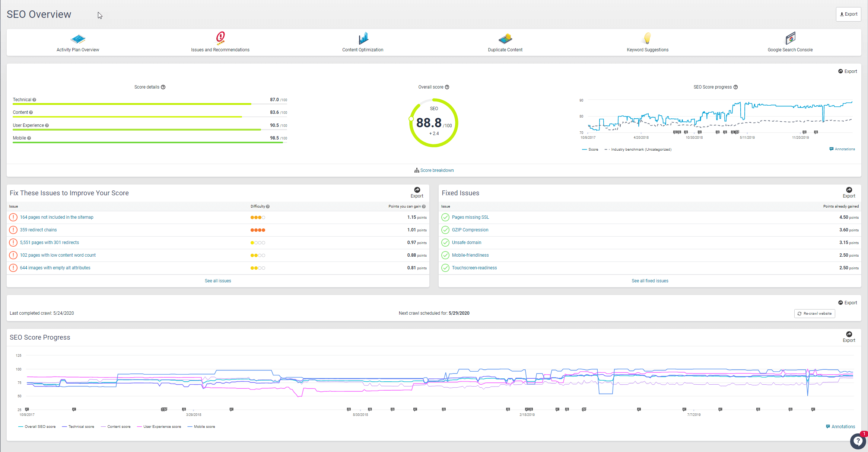Click the help chat bubble icon

click(858, 441)
